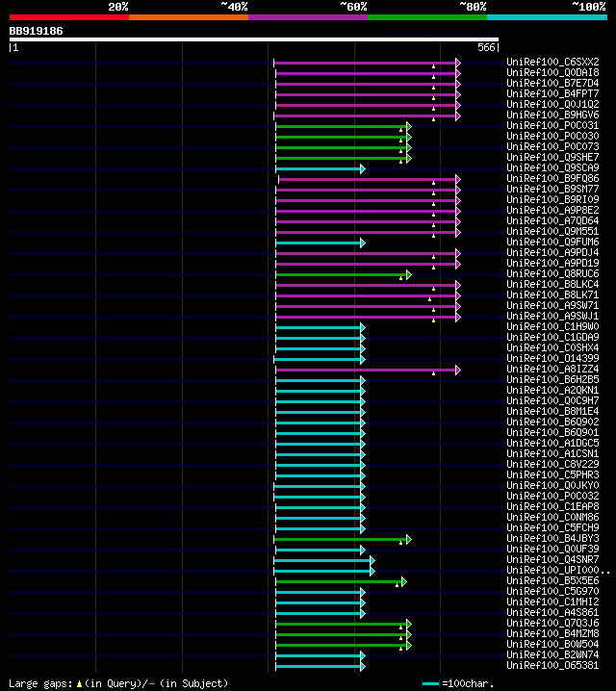616x691 pixels.
Task: Click the UniRef100_P0C031 label
Action: coord(552,126)
